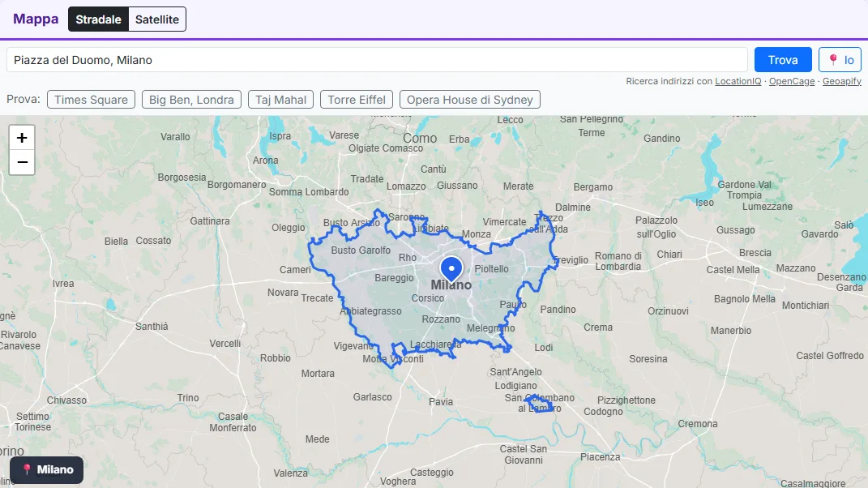Screen dimensions: 868x488
Task: Zoom out of the map
Action: (22, 162)
